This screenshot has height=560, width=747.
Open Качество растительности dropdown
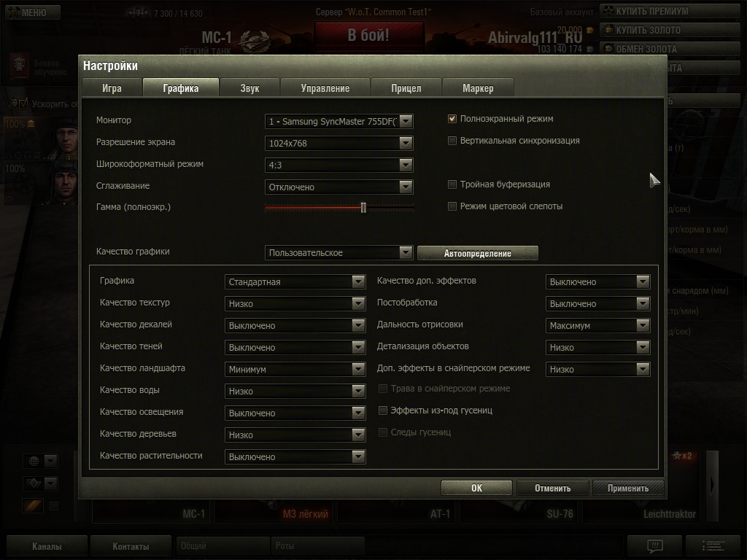295,457
